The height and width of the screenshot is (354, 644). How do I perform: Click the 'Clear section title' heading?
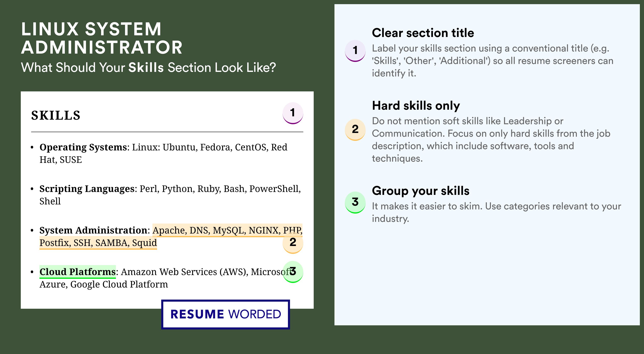point(423,33)
